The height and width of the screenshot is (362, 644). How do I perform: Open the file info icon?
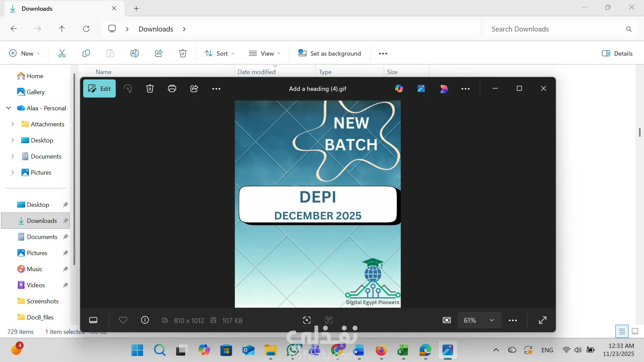pyautogui.click(x=145, y=320)
